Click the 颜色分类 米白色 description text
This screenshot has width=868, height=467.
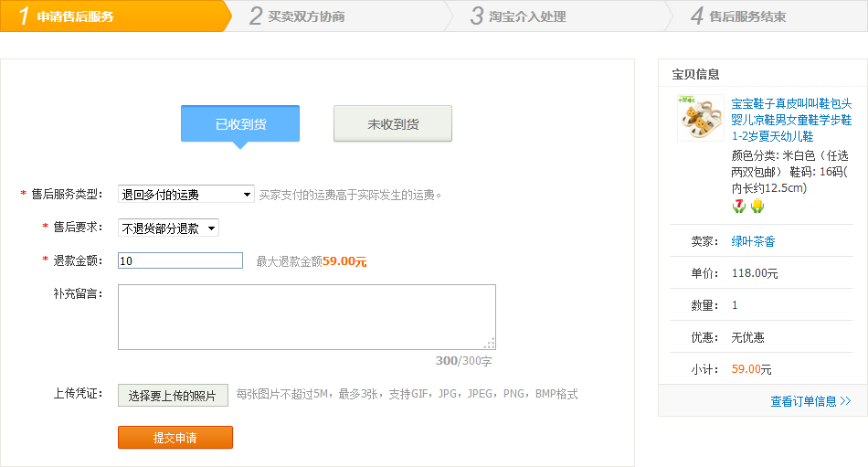789,172
